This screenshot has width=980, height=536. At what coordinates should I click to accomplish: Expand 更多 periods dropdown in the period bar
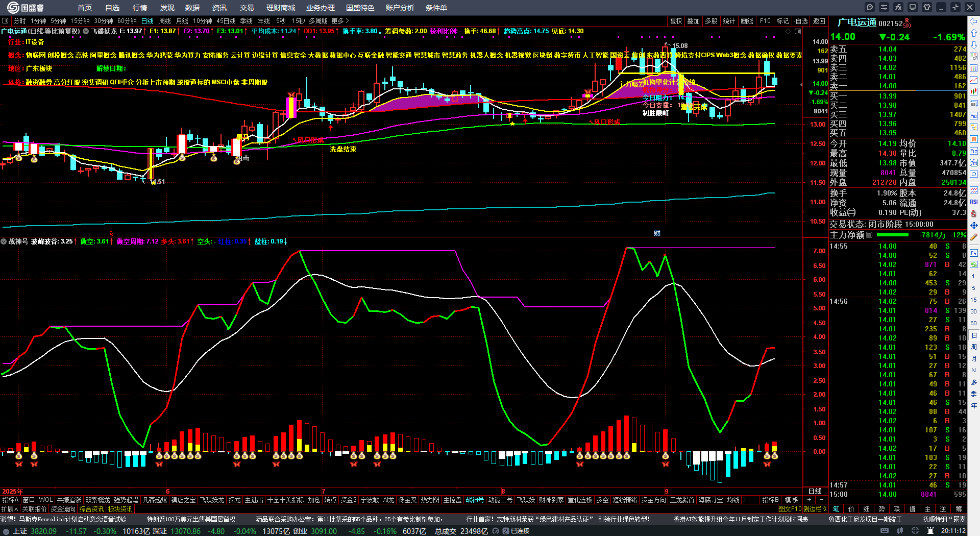click(x=340, y=21)
